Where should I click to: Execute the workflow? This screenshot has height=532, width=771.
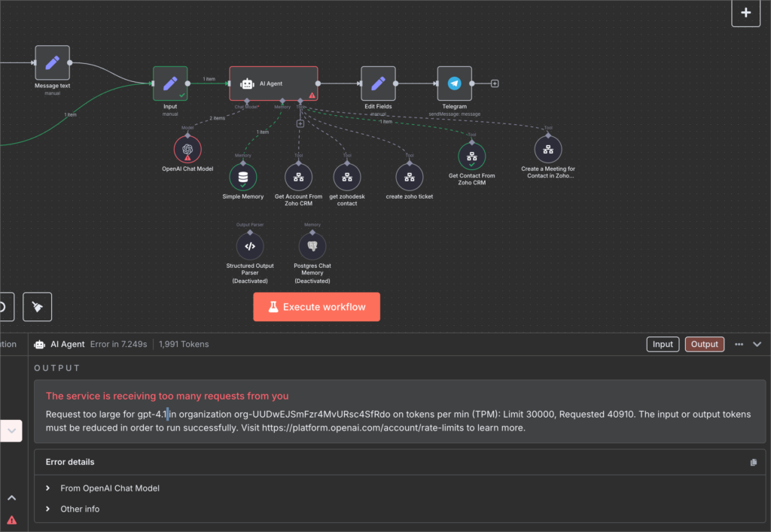[317, 307]
